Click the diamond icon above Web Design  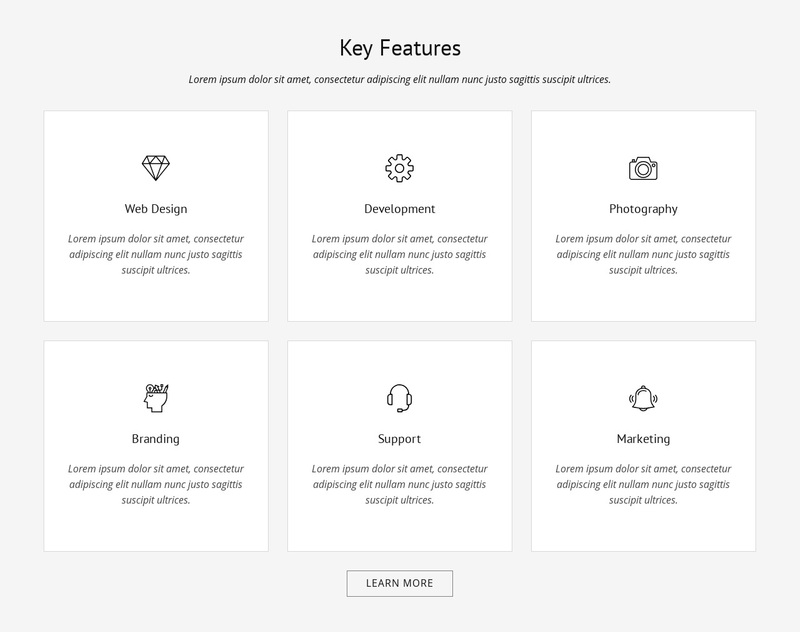156,168
